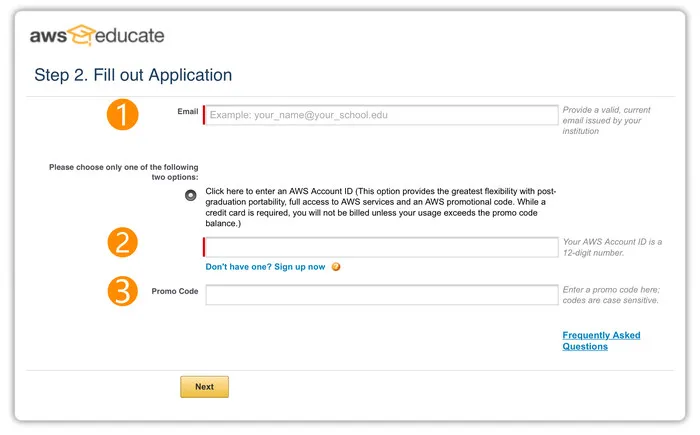Click the AWS Educate logo

(x=97, y=37)
